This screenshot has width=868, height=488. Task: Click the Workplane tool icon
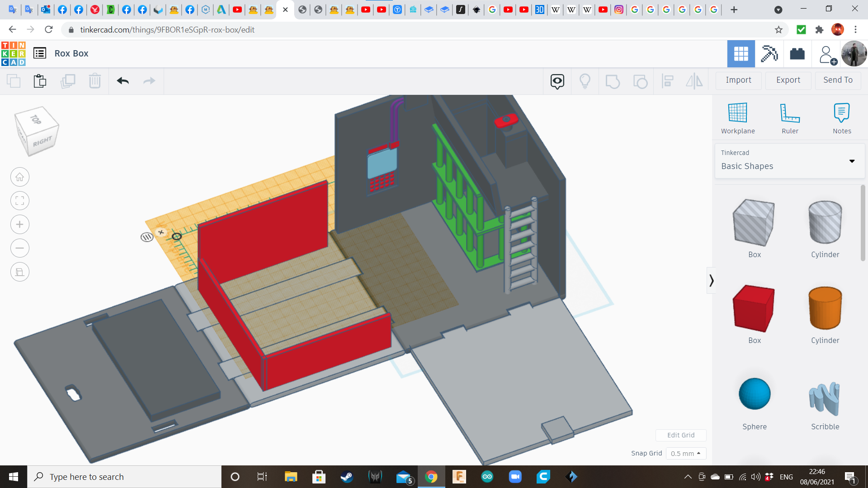[737, 113]
